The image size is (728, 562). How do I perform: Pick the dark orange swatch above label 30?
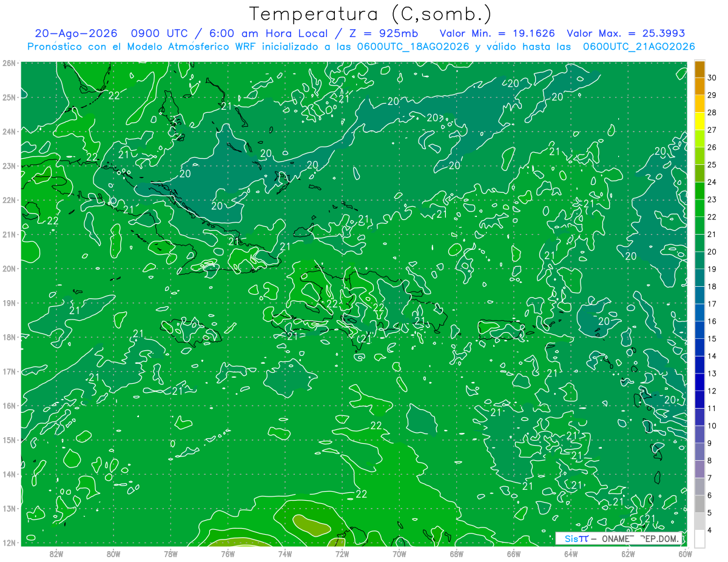click(x=699, y=69)
